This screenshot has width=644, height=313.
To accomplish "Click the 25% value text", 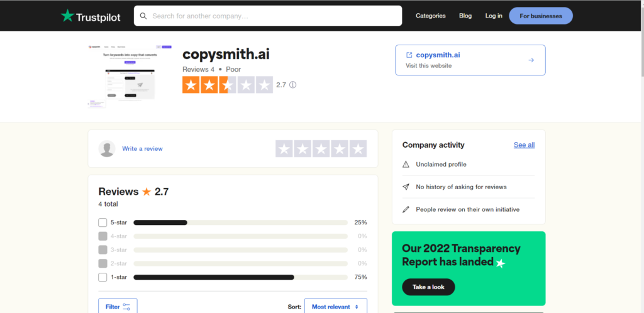I will pos(360,222).
